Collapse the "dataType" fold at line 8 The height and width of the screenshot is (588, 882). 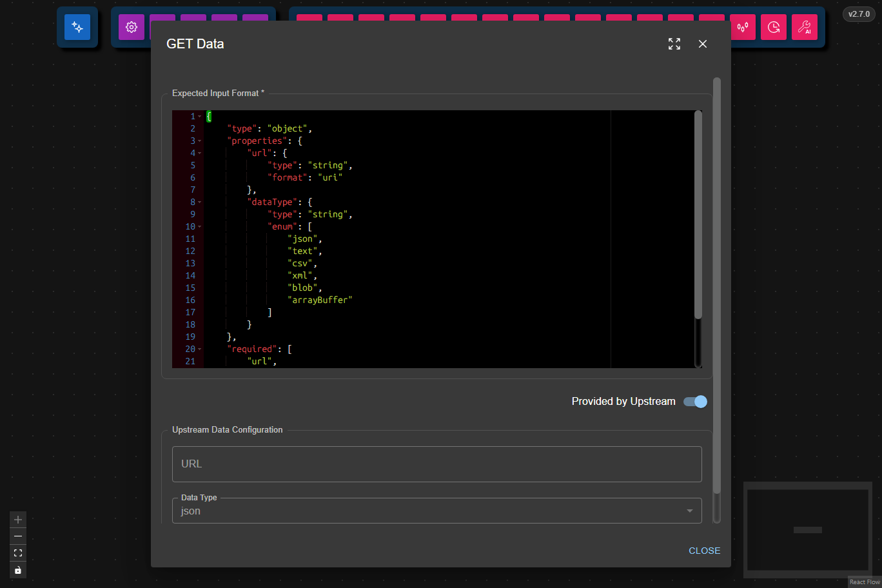[200, 202]
